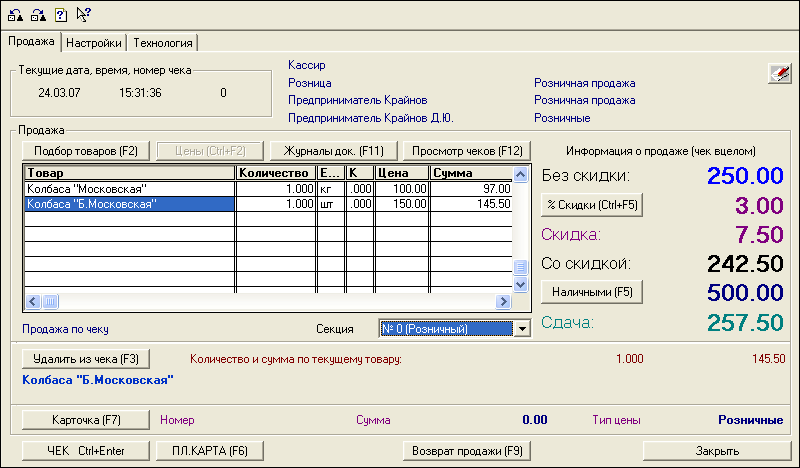The width and height of the screenshot is (800, 468).
Task: Click the Тип цены value Розничные
Action: [x=751, y=420]
